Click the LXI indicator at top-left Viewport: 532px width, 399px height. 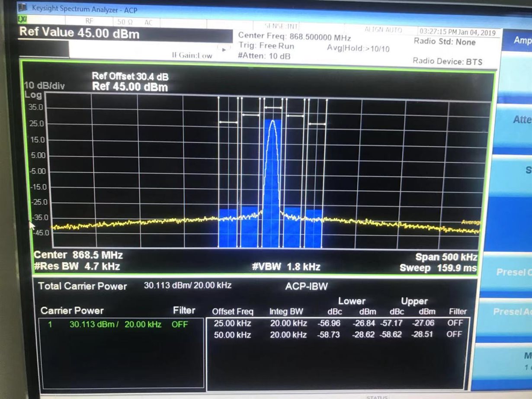point(22,19)
